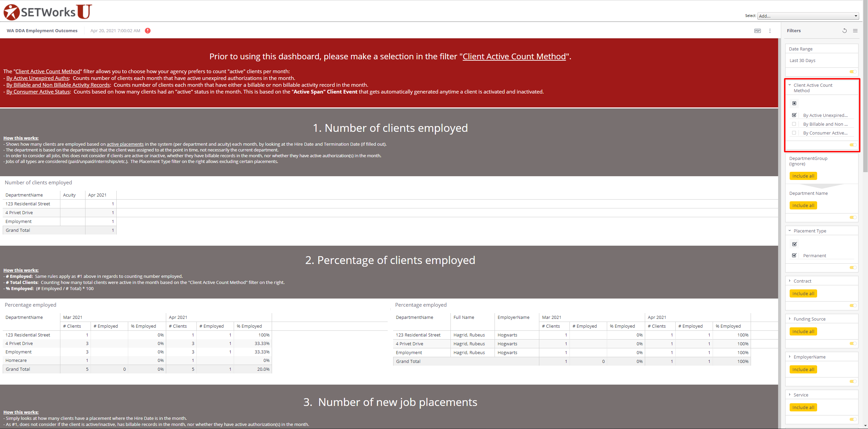
Task: Open the dashboard three-dot options menu
Action: [x=770, y=31]
